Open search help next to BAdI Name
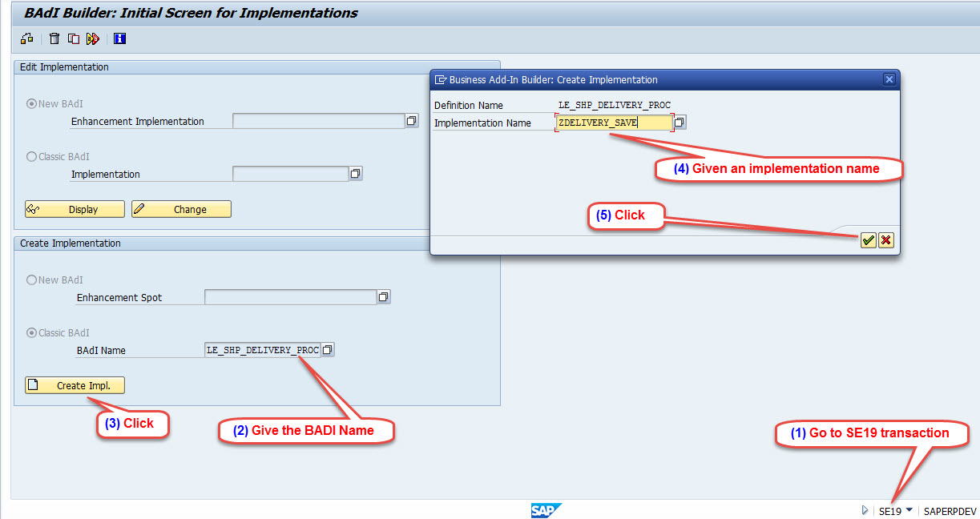Image resolution: width=980 pixels, height=519 pixels. 327,349
